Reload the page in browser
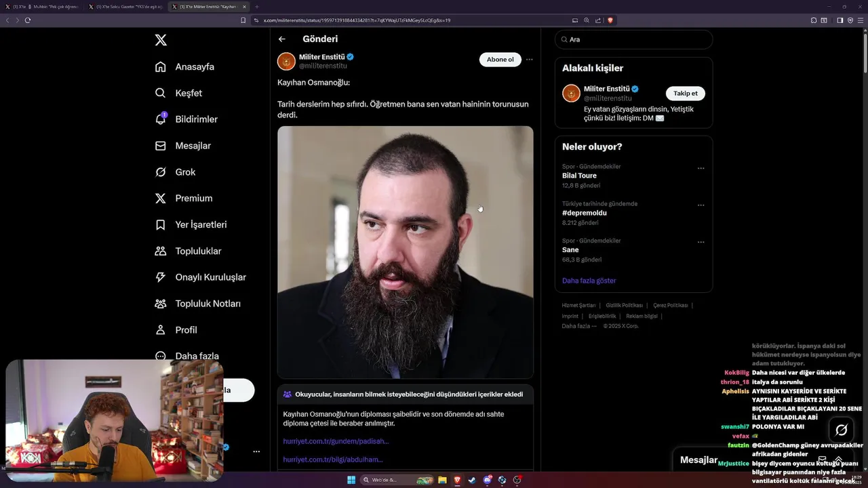This screenshot has height=488, width=868. [28, 20]
